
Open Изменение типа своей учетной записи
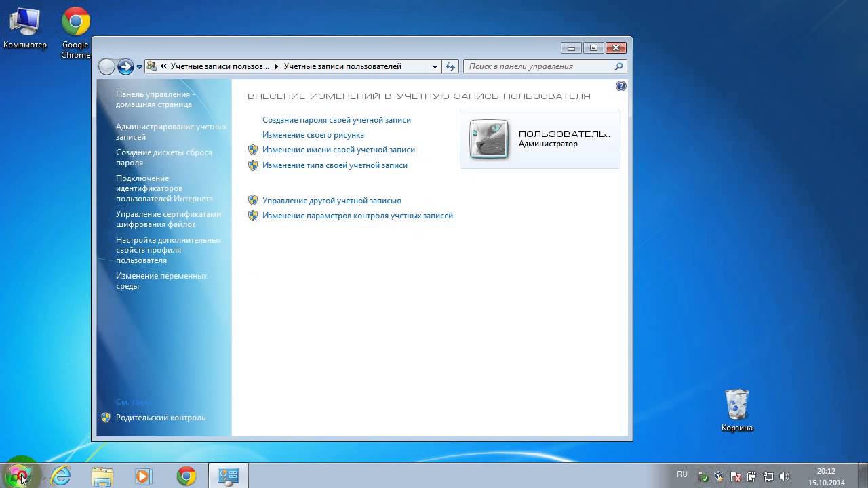pyautogui.click(x=335, y=165)
